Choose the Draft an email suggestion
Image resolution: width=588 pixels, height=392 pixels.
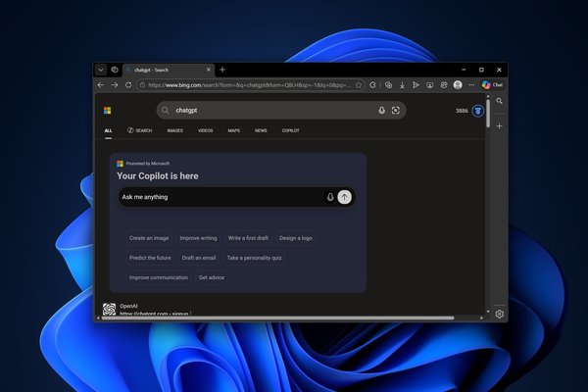(199, 258)
